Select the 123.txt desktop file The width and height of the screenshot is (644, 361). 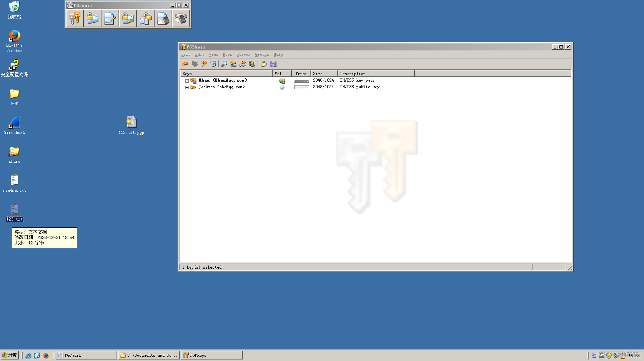(x=14, y=212)
